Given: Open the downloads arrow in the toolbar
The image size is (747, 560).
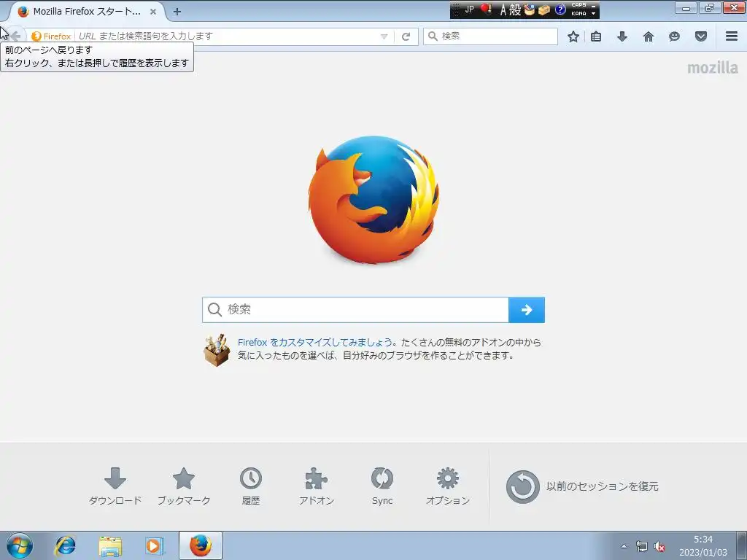Looking at the screenshot, I should pyautogui.click(x=622, y=36).
